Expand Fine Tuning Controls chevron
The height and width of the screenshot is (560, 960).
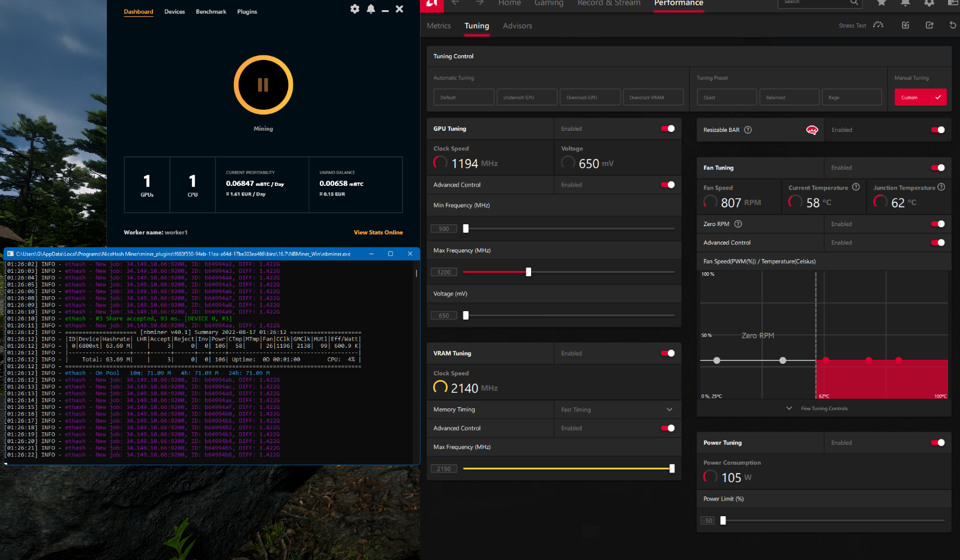[x=789, y=408]
